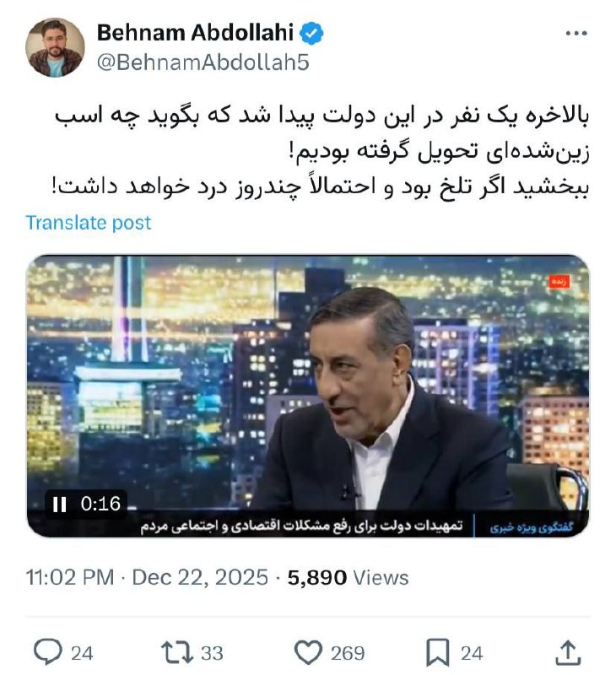This screenshot has width=616, height=675.
Task: Click the repost arrows icon
Action: coord(176,652)
